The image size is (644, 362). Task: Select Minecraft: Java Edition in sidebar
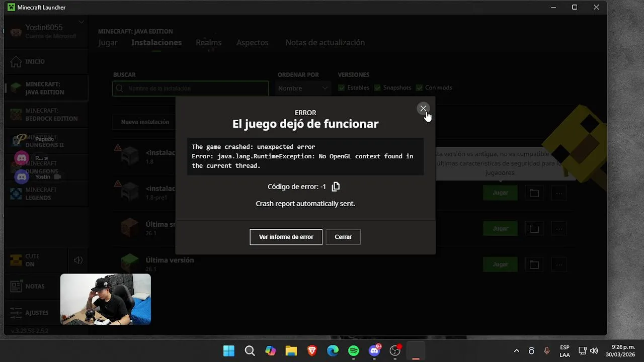pos(45,88)
